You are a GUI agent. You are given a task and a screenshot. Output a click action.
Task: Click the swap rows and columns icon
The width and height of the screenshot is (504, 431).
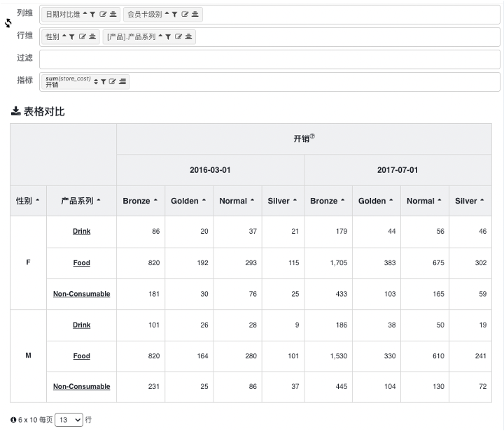point(8,23)
